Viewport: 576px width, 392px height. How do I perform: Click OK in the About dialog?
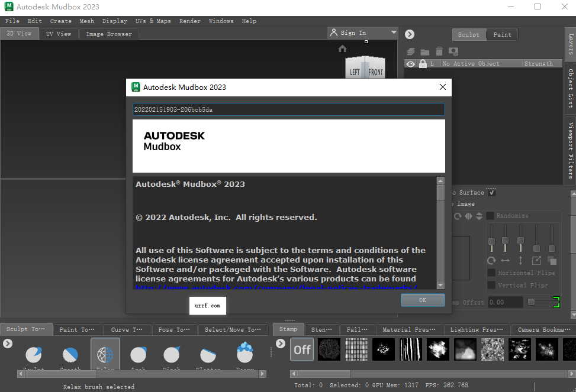[422, 300]
